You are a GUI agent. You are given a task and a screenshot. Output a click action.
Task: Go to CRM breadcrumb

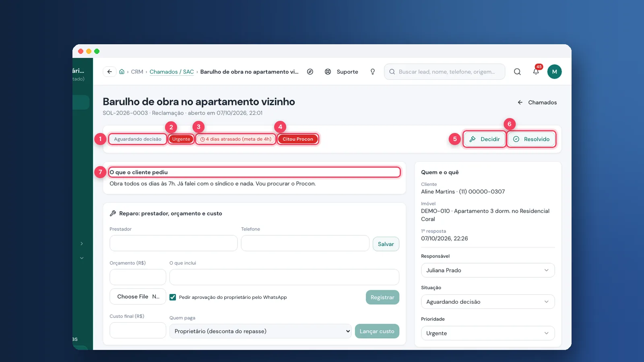[x=137, y=72]
